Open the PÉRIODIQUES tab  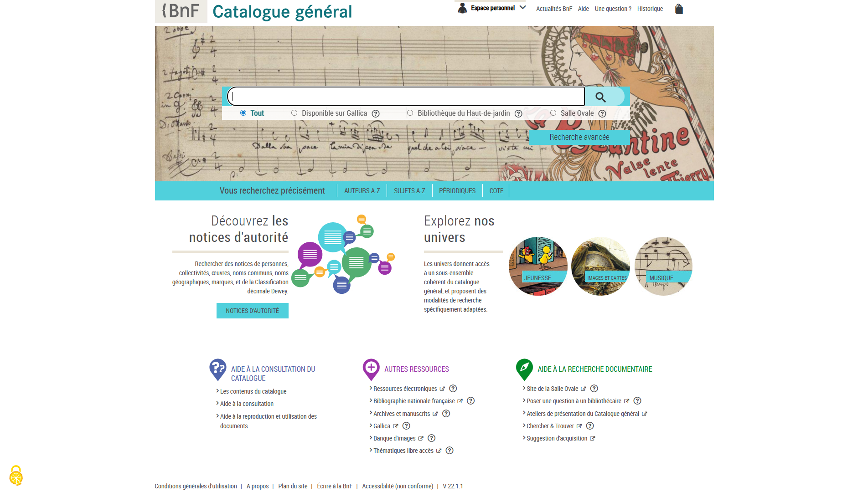coord(457,191)
